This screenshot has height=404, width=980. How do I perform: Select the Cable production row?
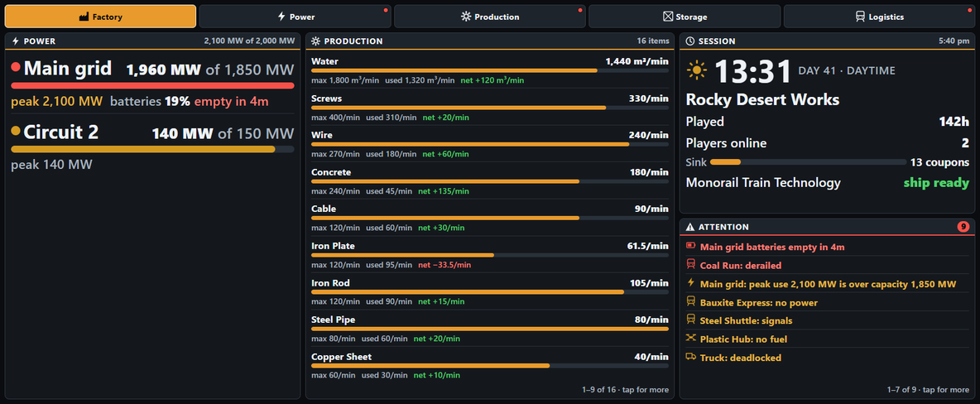(490, 218)
